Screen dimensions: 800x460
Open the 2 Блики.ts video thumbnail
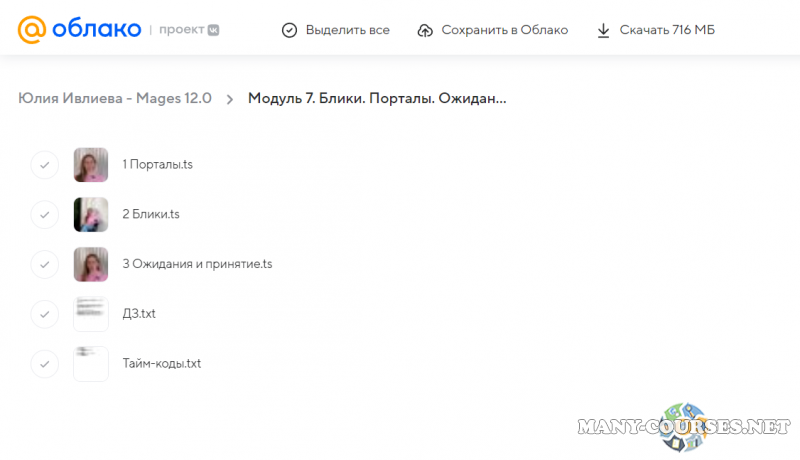coord(91,214)
